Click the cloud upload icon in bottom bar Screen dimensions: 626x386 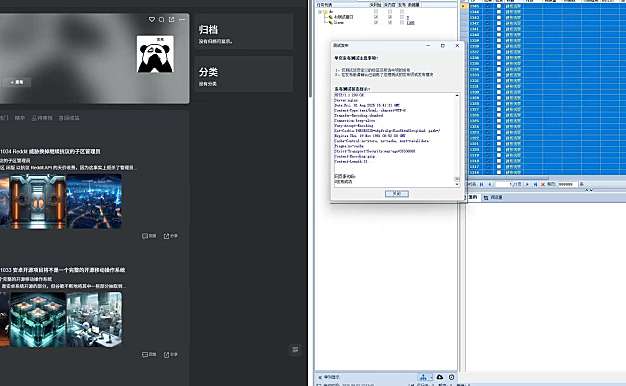coord(440,377)
